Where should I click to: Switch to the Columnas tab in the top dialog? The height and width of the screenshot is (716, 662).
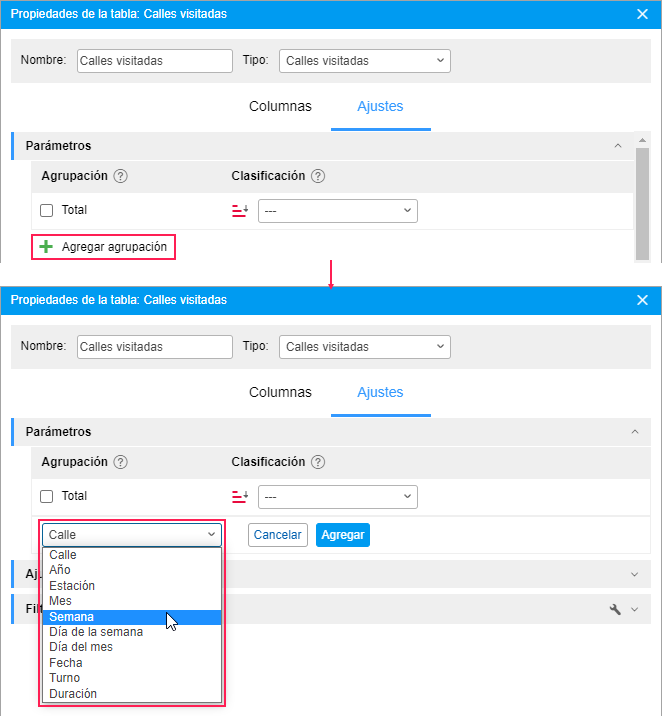(280, 106)
